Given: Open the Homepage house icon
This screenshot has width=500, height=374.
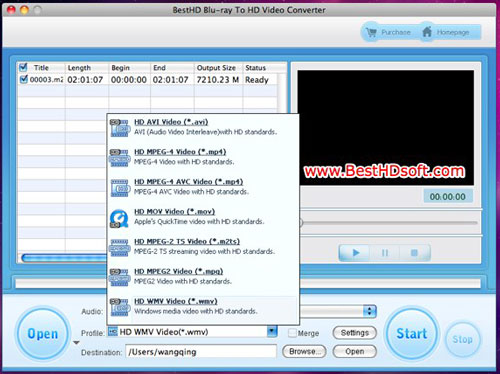Looking at the screenshot, I should [x=427, y=32].
